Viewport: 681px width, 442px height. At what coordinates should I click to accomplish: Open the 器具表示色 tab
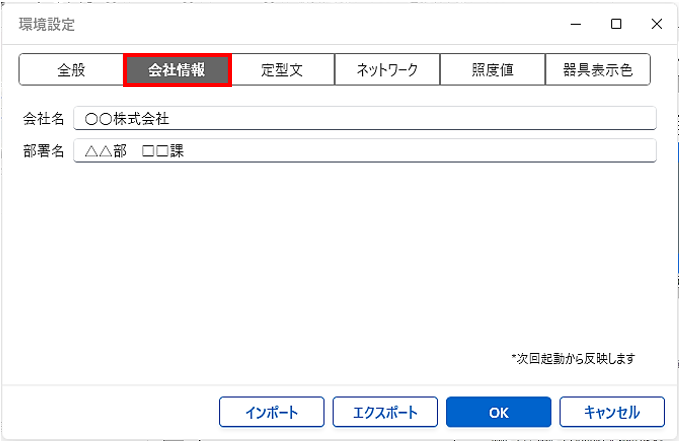point(598,71)
